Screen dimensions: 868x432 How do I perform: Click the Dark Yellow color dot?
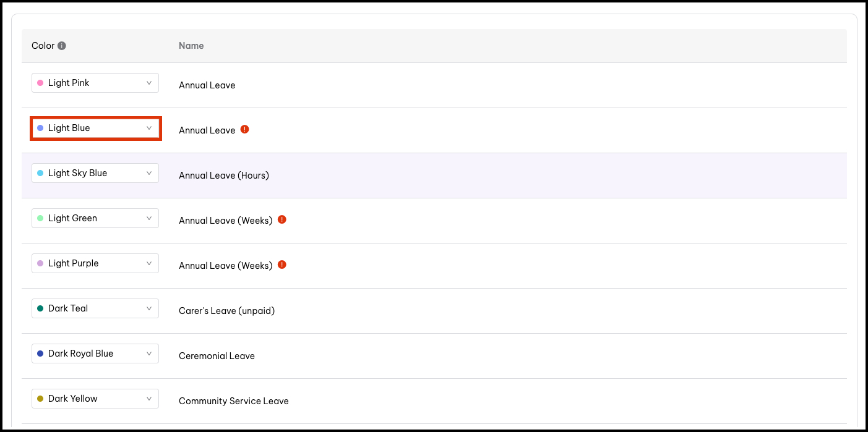click(x=41, y=399)
